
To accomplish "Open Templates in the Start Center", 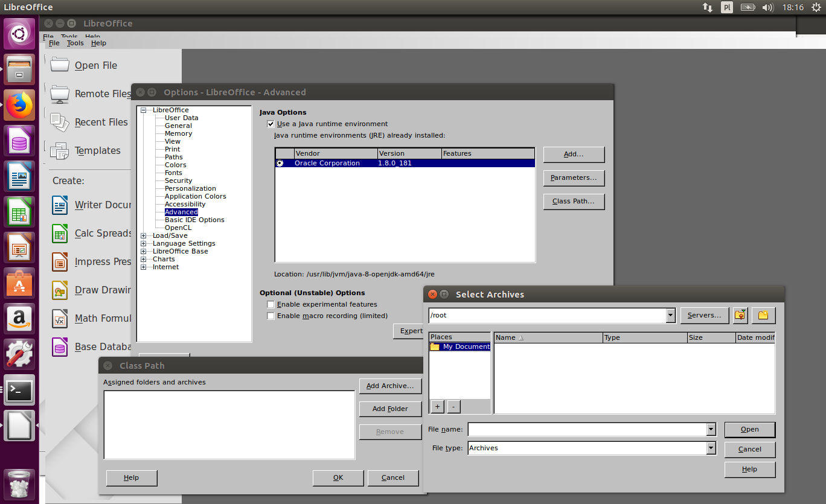I will click(86, 150).
